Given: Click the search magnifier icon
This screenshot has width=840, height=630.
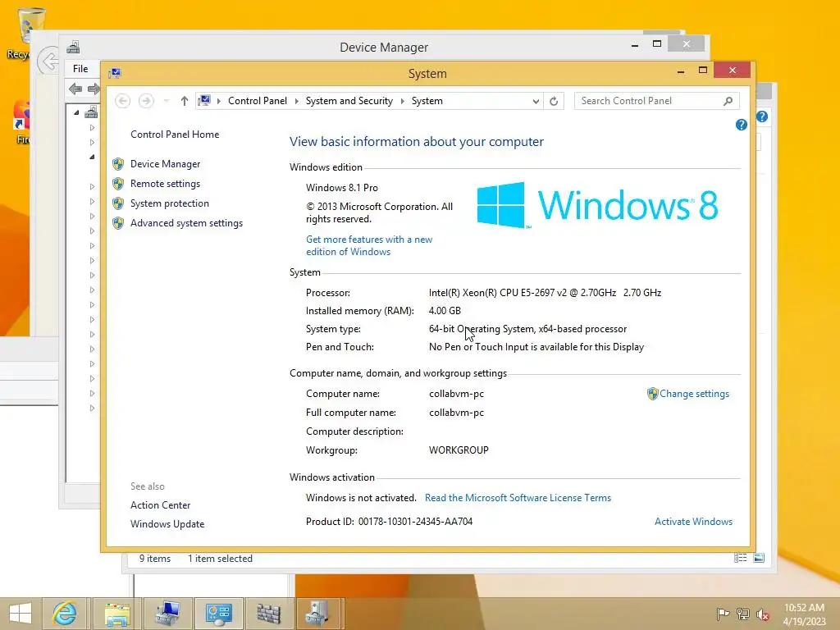Looking at the screenshot, I should 728,101.
